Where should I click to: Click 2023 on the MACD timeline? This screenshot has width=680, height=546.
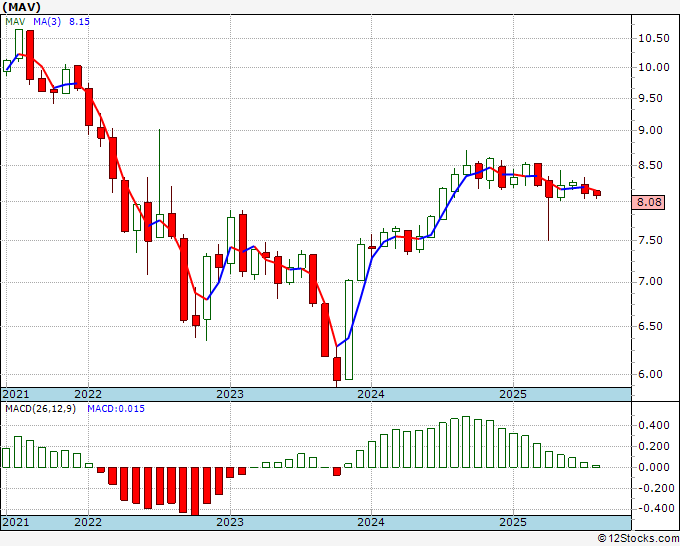(x=230, y=522)
